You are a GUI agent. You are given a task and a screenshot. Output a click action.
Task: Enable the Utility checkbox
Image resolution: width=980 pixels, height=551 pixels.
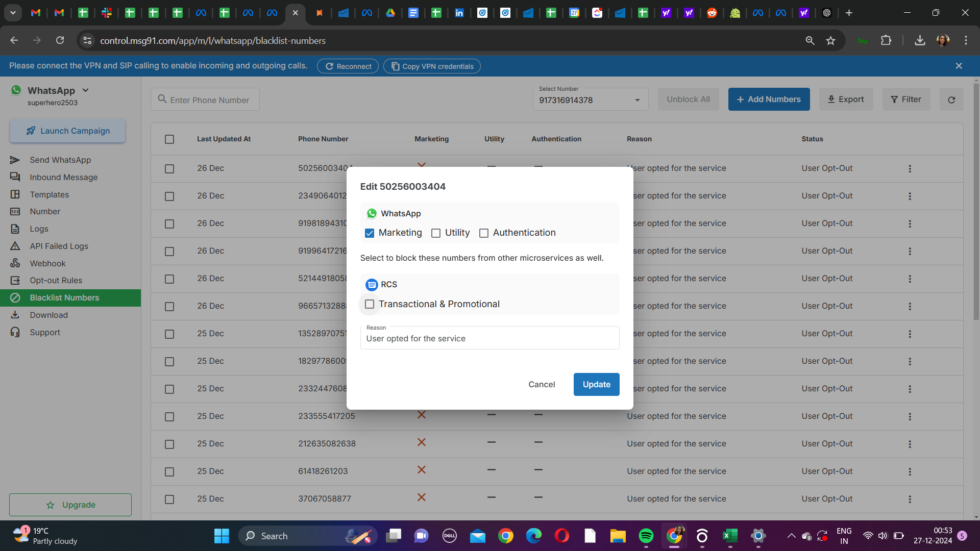[436, 233]
